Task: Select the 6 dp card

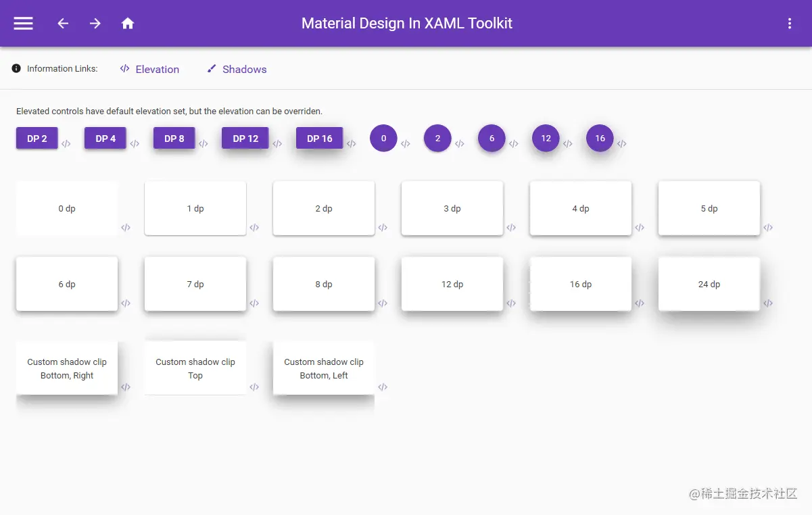Action: point(67,284)
